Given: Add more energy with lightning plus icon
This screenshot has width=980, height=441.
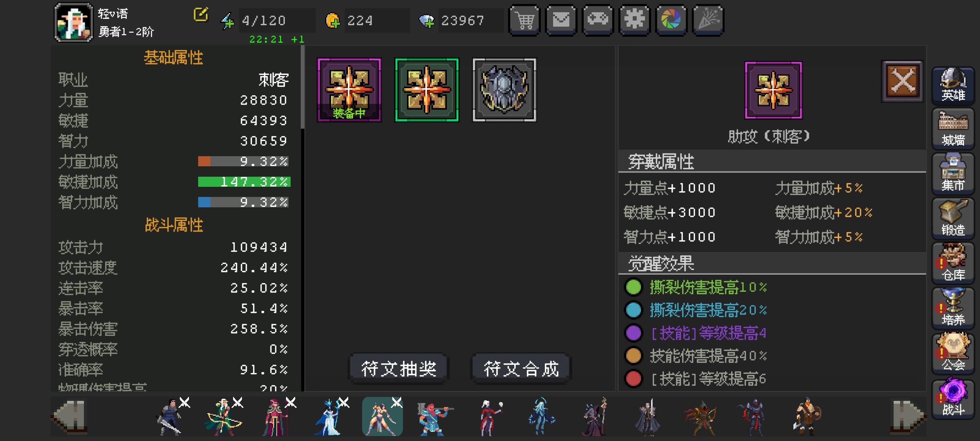Looking at the screenshot, I should pyautogui.click(x=228, y=21).
